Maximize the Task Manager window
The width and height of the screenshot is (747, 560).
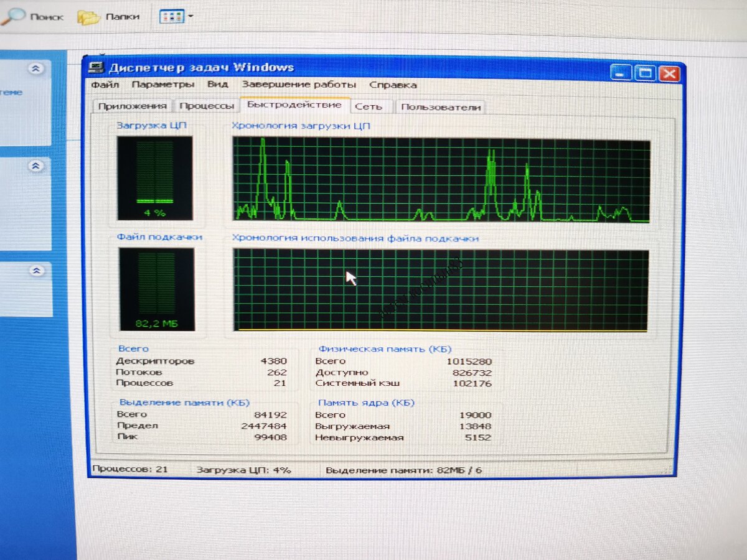pyautogui.click(x=646, y=73)
